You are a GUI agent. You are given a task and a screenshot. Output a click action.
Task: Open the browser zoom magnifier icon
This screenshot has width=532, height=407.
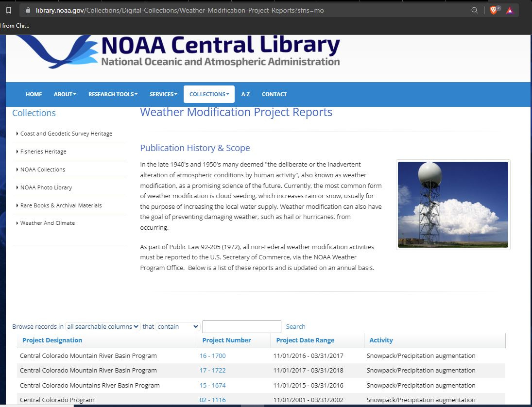[475, 10]
